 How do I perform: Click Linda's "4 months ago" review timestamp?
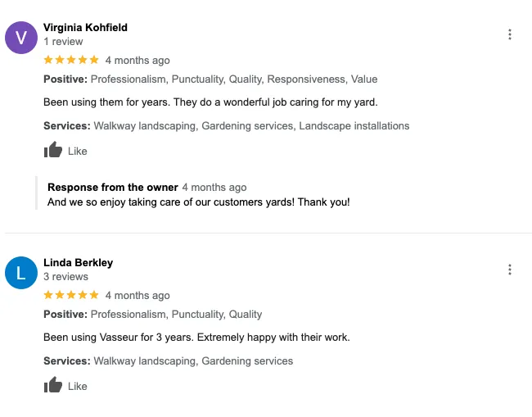[138, 295]
